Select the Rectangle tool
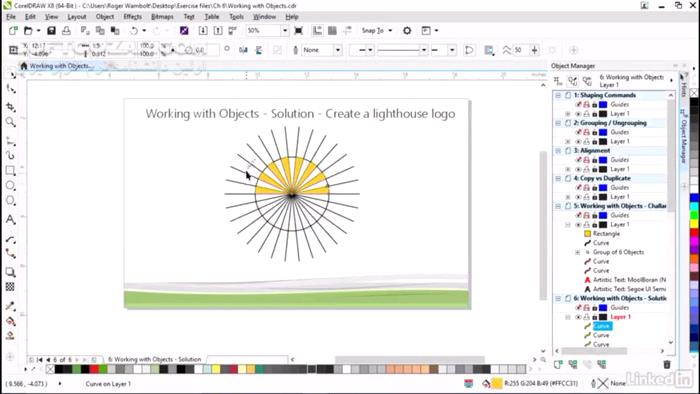The height and width of the screenshot is (394, 700). pyautogui.click(x=11, y=170)
